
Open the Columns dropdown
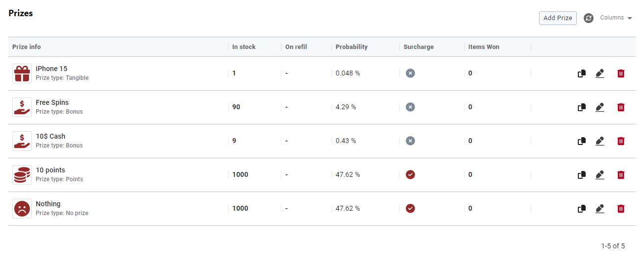pos(616,18)
